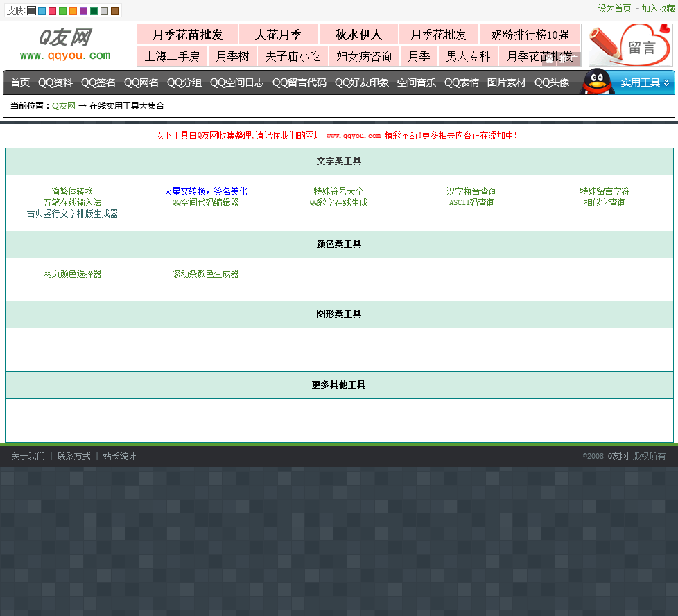The width and height of the screenshot is (678, 616).
Task: Choose the light green skin swatch
Action: pos(62,11)
